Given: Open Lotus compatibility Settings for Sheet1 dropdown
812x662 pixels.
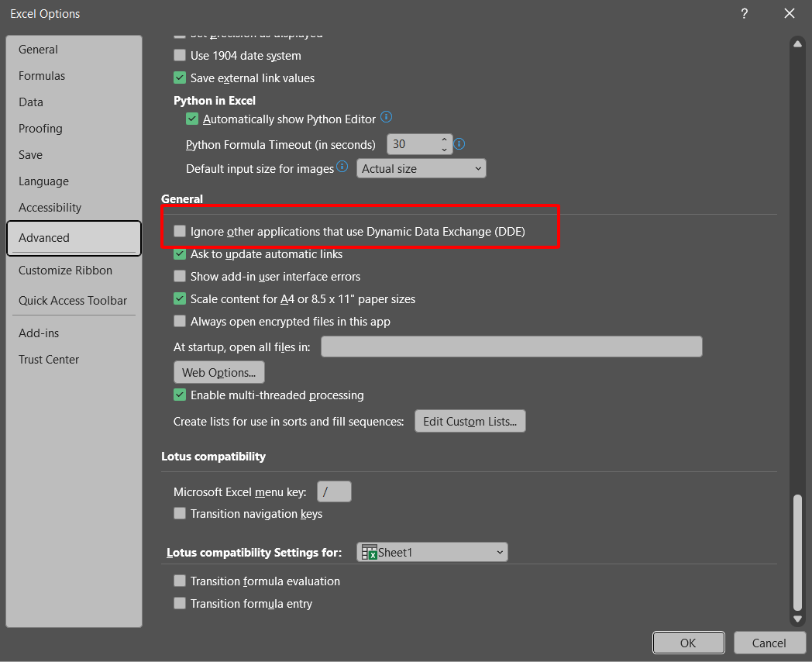Looking at the screenshot, I should pos(432,552).
